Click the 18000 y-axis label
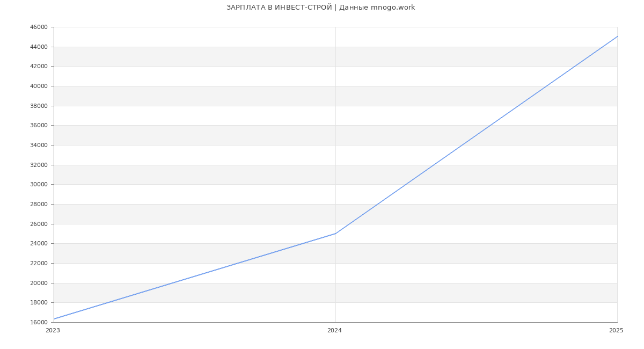 coord(39,303)
